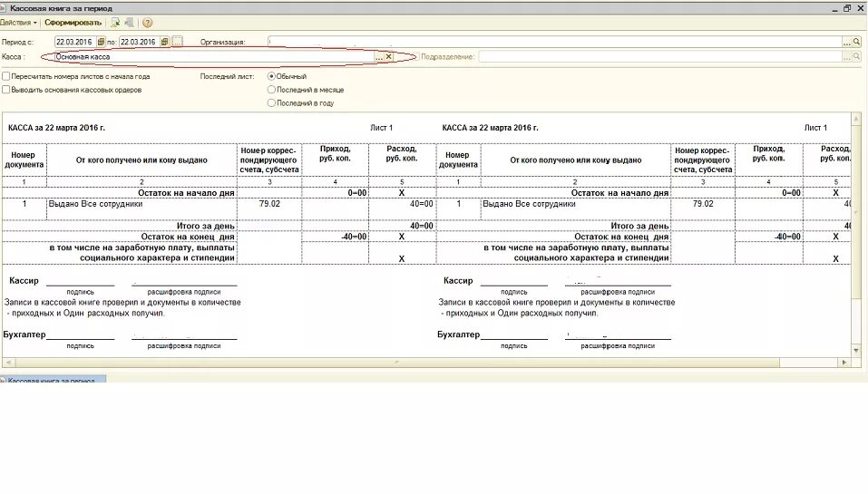
Task: Click the Подразделение magnifier icon
Action: coord(856,56)
